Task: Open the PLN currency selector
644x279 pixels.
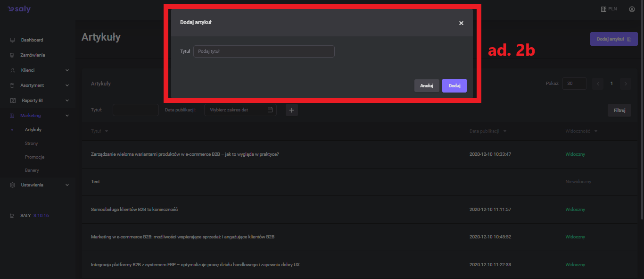Action: (609, 9)
